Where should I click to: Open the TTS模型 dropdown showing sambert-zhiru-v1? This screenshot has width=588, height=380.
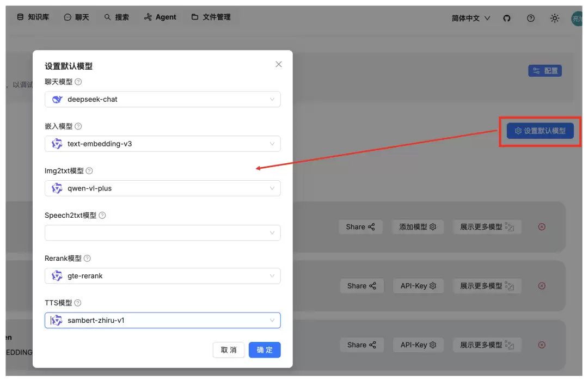(162, 320)
